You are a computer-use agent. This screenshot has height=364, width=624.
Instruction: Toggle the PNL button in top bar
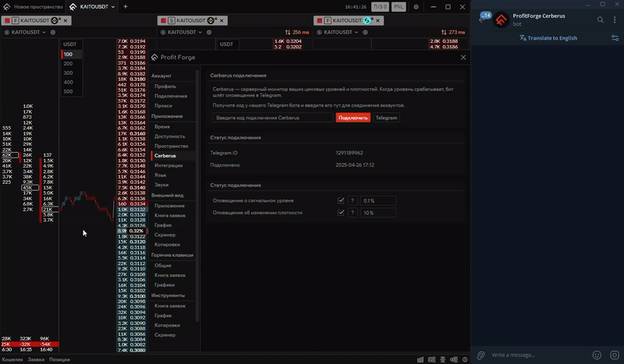tap(399, 7)
